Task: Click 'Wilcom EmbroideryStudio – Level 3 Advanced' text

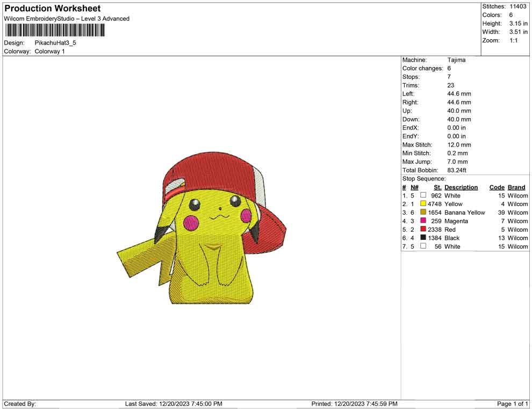Action: coord(67,19)
